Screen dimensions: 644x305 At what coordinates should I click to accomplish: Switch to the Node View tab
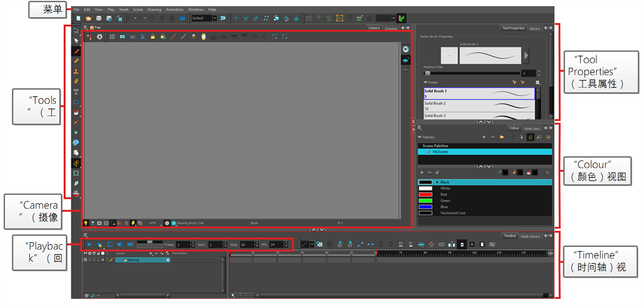click(x=531, y=129)
